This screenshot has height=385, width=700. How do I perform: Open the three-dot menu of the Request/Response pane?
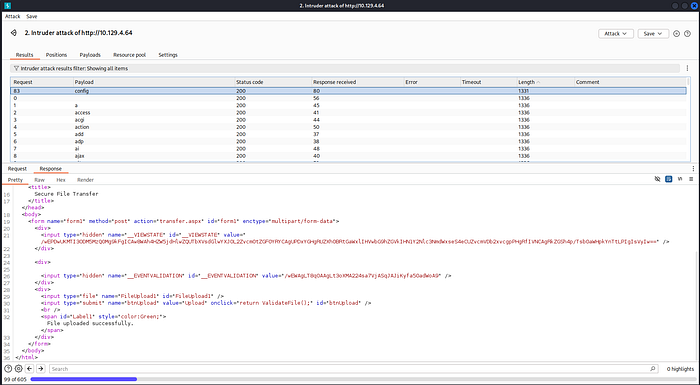pyautogui.click(x=693, y=168)
